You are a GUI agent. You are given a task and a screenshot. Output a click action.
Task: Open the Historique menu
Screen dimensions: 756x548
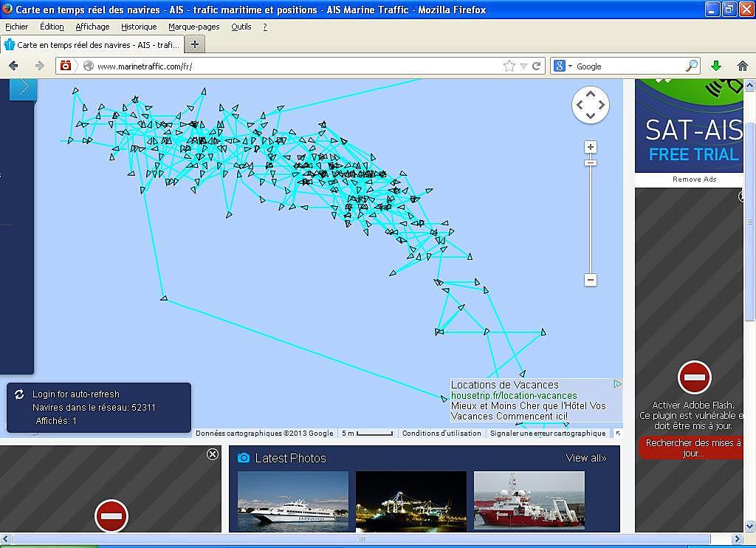click(139, 27)
